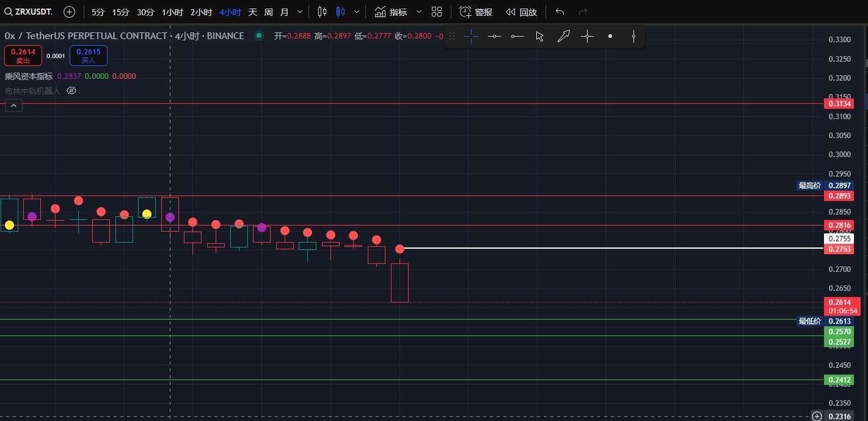Viewport: 868px width, 421px height.
Task: Switch to the monthly 月 timeframe
Action: coord(284,12)
